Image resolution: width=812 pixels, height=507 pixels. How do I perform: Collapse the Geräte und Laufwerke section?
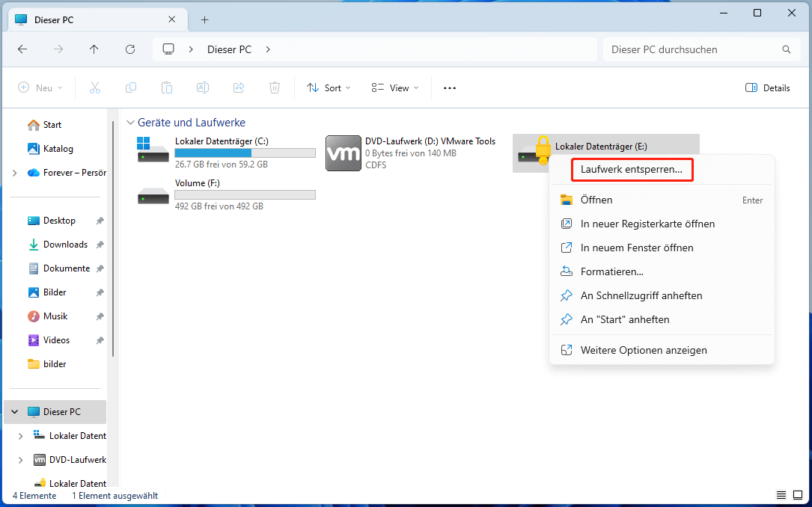(131, 122)
